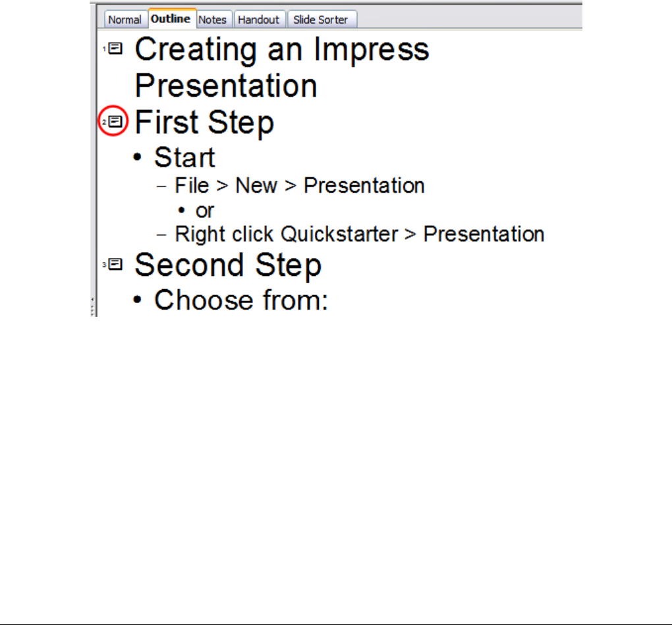Image resolution: width=672 pixels, height=625 pixels.
Task: Click the bullet marker before "Start"
Action: pos(137,159)
